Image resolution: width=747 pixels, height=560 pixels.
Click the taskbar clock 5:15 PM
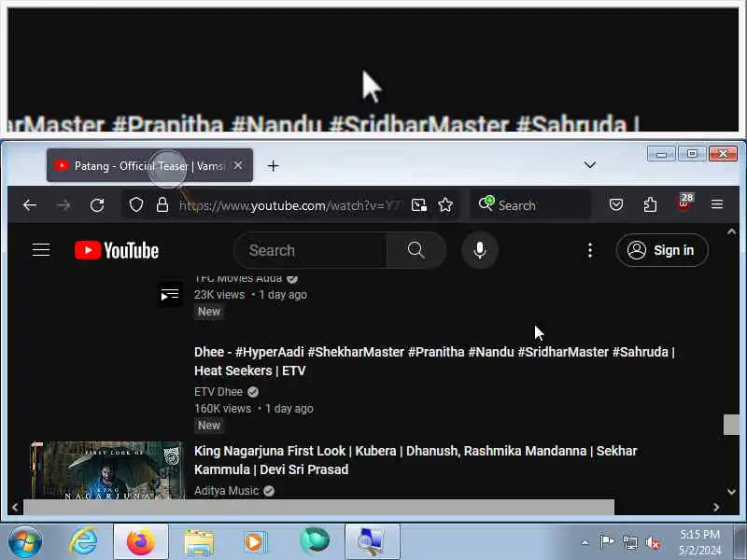point(699,534)
